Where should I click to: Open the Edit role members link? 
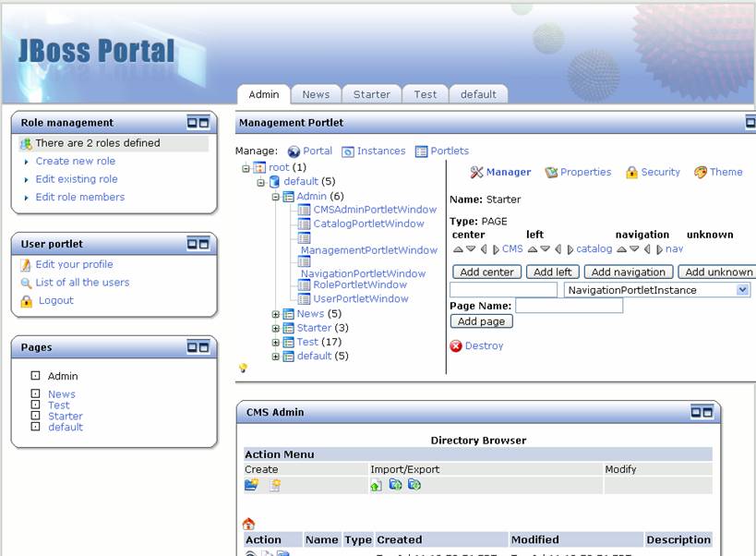click(x=80, y=197)
